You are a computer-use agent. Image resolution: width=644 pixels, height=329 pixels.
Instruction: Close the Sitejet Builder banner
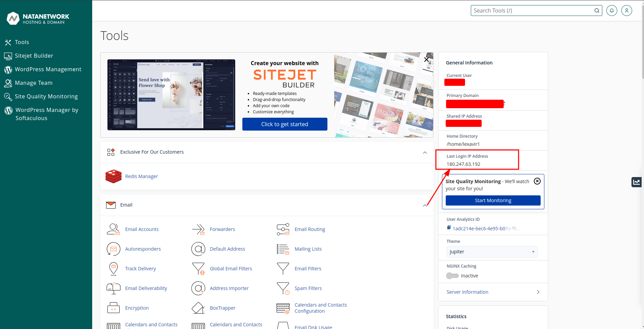coord(426,60)
